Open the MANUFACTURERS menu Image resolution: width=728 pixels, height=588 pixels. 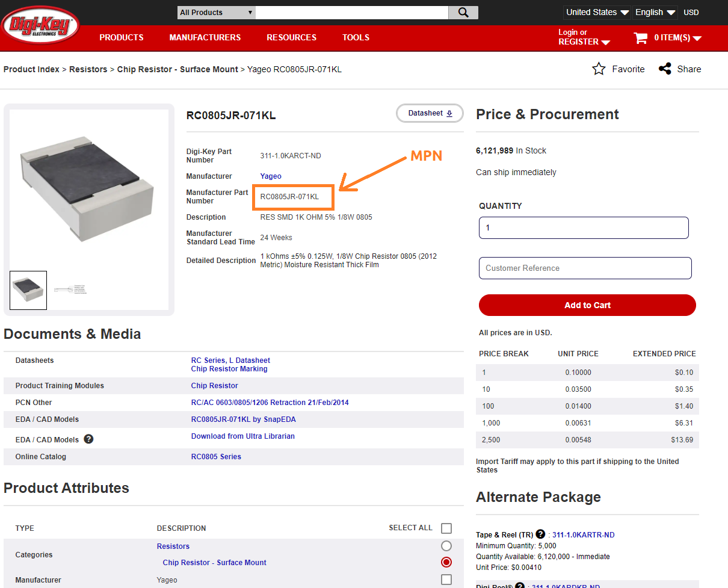point(205,37)
